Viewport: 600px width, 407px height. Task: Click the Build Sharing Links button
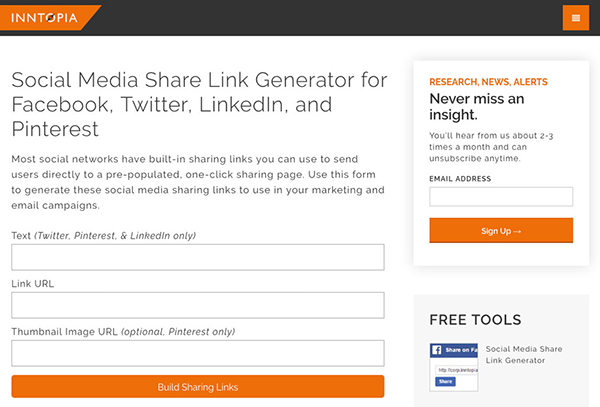click(198, 387)
